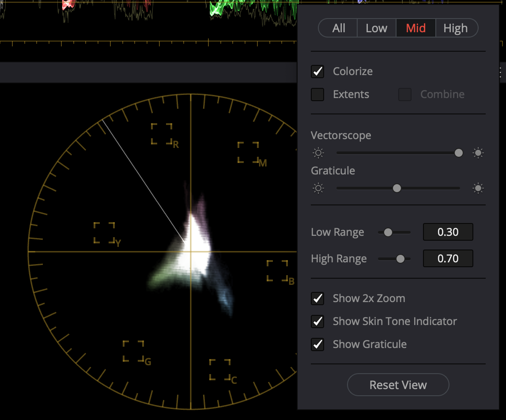Click the Low Range value field 0.30
The width and height of the screenshot is (506, 420).
click(x=448, y=232)
